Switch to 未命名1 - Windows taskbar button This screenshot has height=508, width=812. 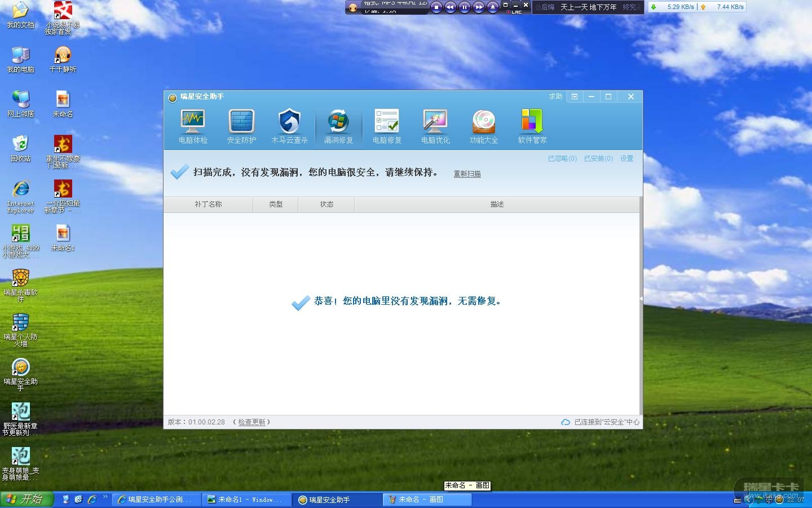pos(246,500)
